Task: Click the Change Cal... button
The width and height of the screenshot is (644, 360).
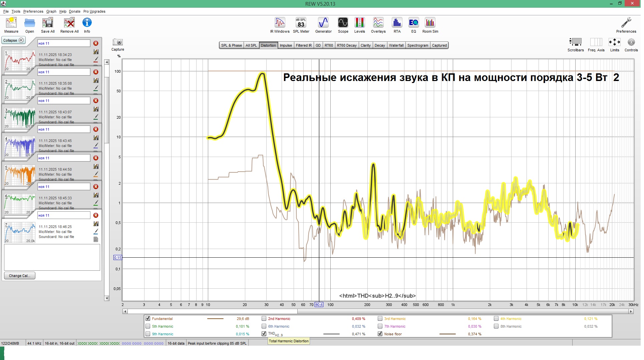Action: click(19, 276)
